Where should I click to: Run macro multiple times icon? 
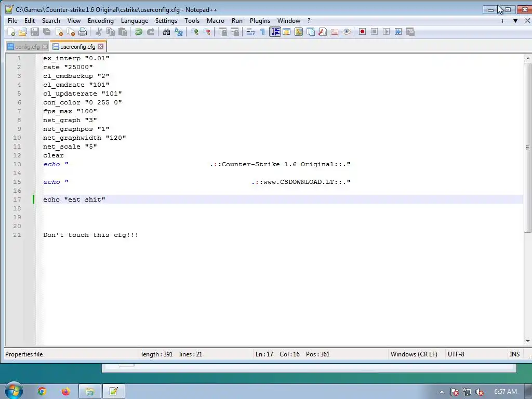(x=398, y=32)
